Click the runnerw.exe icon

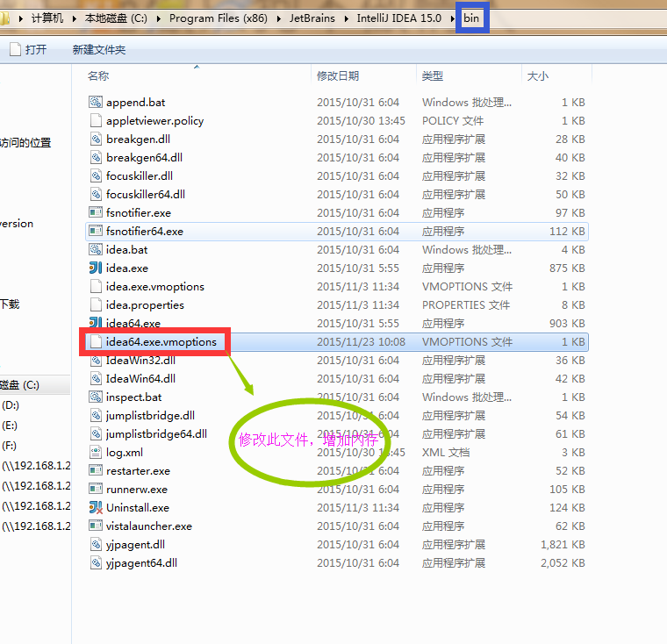point(96,489)
